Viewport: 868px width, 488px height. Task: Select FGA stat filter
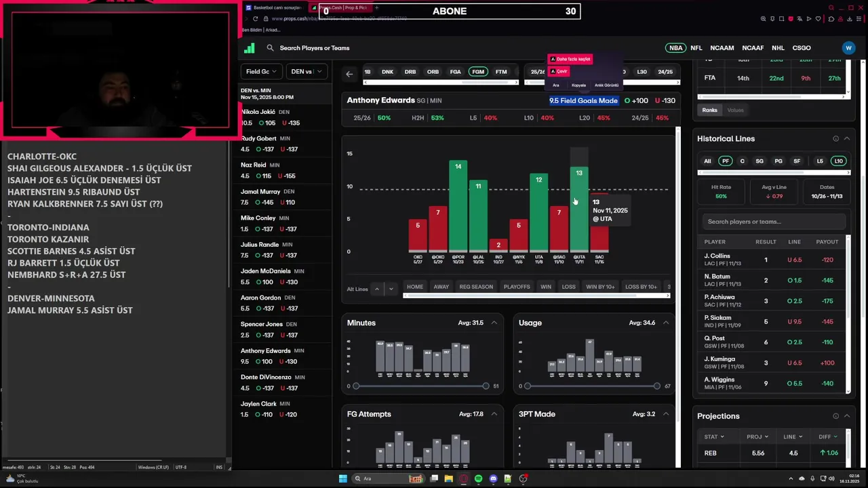click(456, 72)
